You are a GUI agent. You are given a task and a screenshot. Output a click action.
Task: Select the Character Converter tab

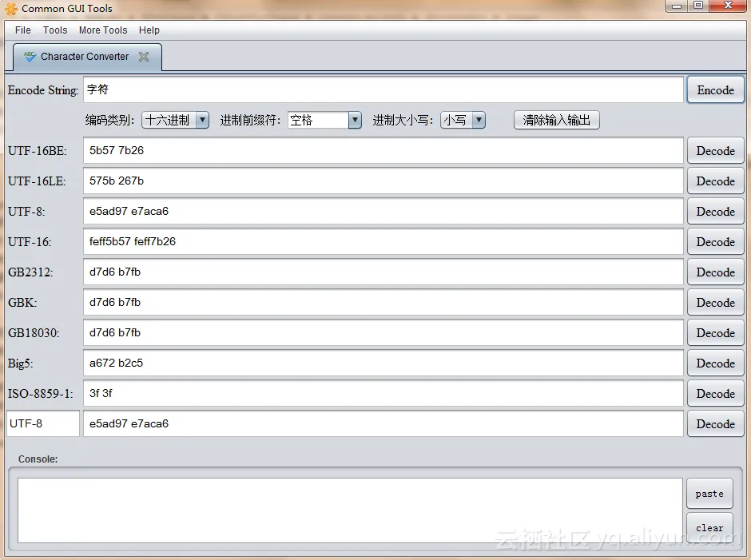87,57
